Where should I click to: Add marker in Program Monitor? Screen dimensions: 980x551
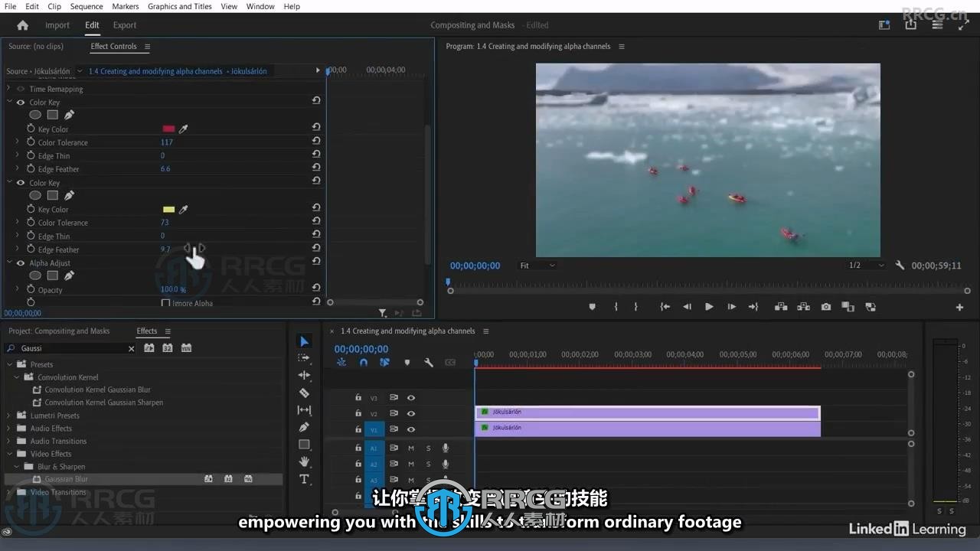click(x=592, y=307)
